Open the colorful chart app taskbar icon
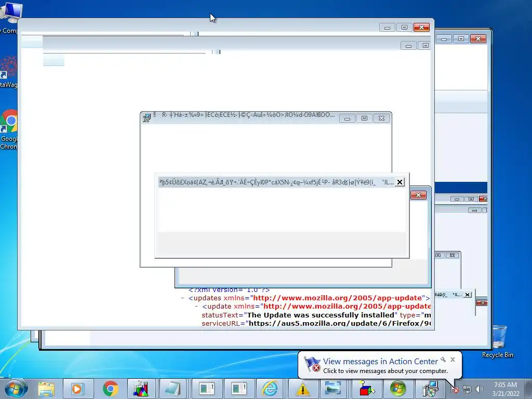 tap(141, 389)
